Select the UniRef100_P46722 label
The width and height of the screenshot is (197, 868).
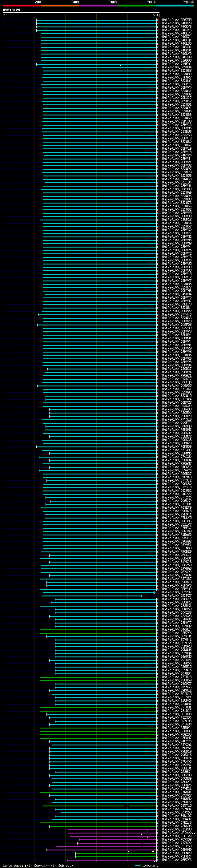[x=177, y=494]
